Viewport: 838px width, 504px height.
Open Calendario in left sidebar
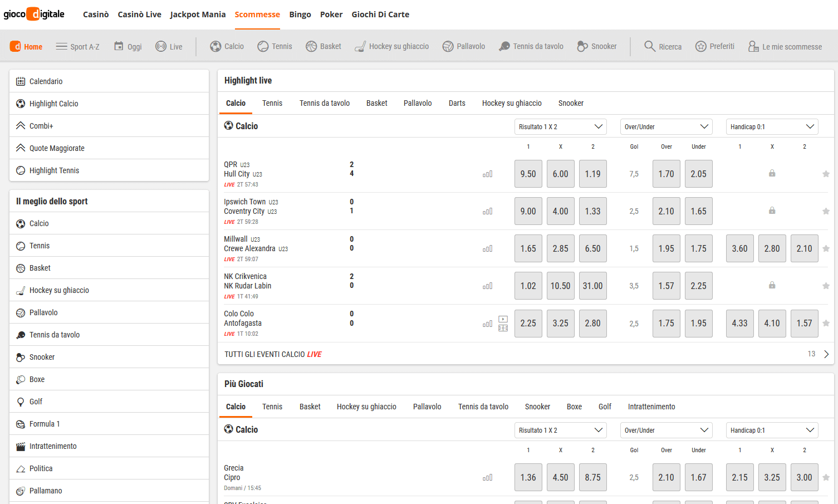tap(109, 81)
